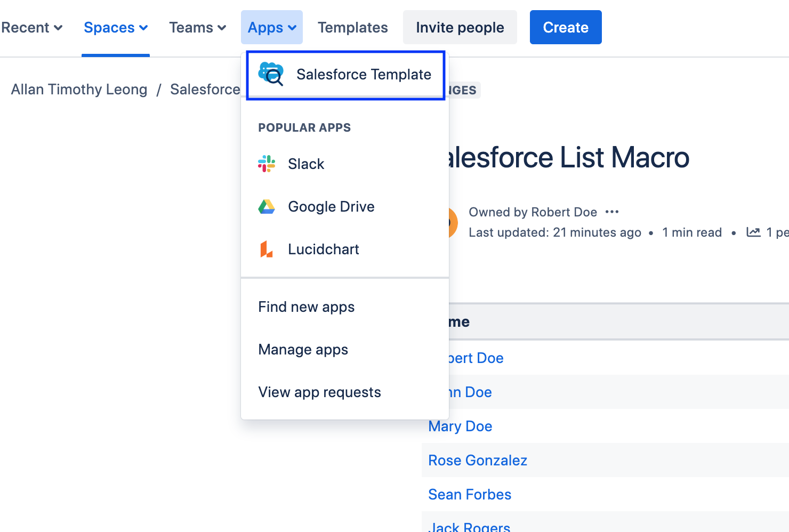This screenshot has height=532, width=789.
Task: Expand the Recent dropdown
Action: pos(32,28)
